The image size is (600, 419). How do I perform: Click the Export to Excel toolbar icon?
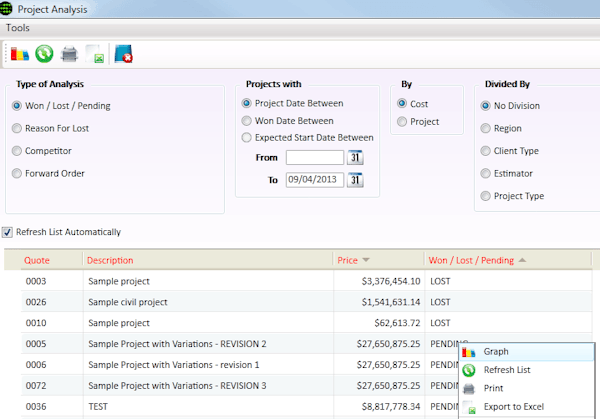coord(95,54)
